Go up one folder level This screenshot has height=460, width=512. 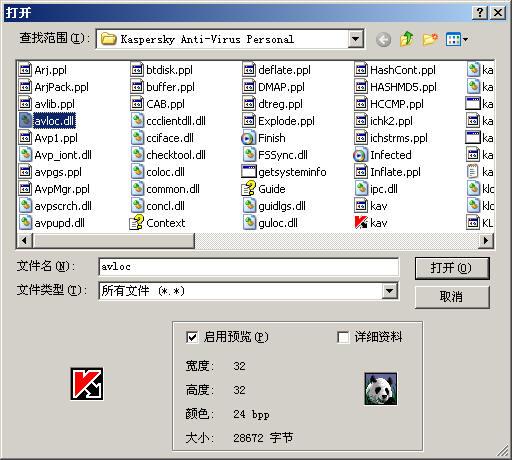coord(407,39)
